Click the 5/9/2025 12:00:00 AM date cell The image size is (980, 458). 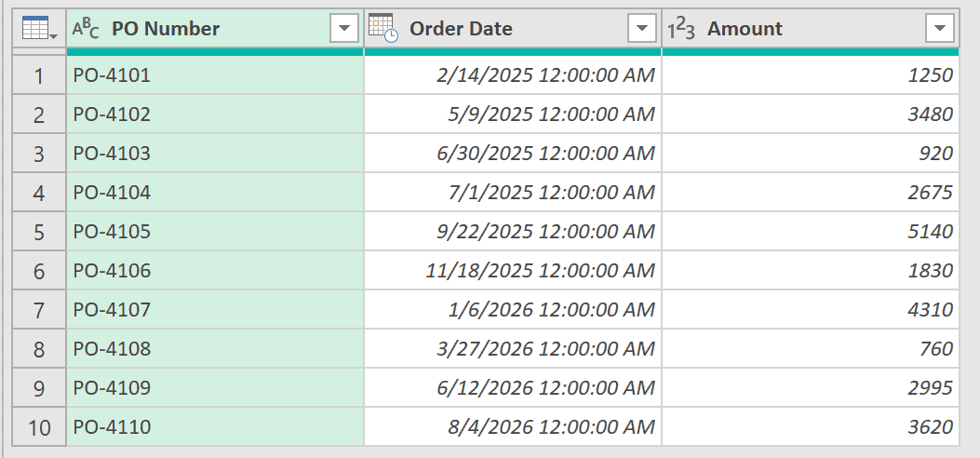click(513, 114)
